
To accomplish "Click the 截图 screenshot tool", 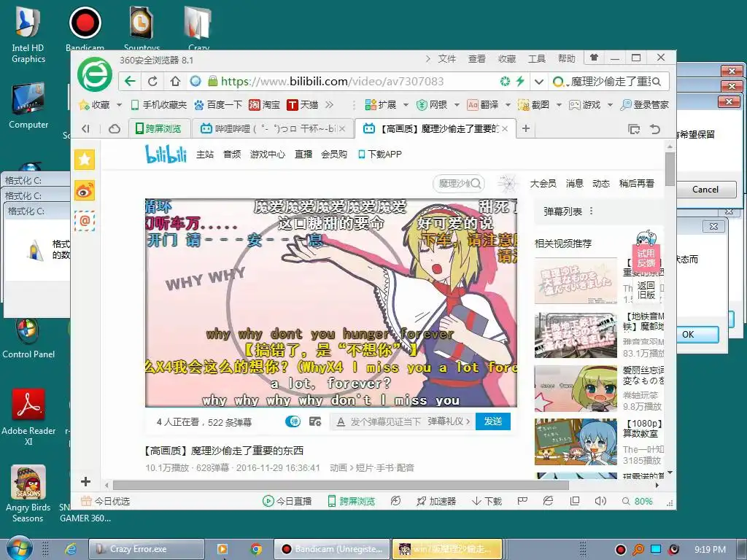I will 533,105.
